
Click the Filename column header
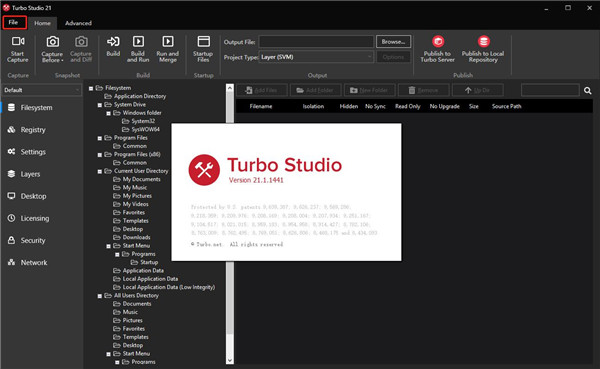pyautogui.click(x=261, y=106)
